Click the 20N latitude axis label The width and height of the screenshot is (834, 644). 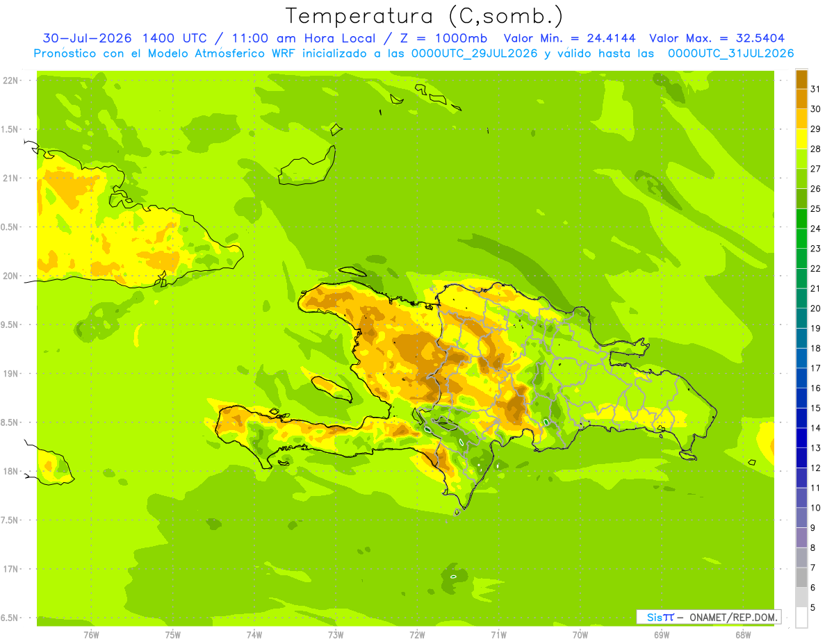[11, 276]
